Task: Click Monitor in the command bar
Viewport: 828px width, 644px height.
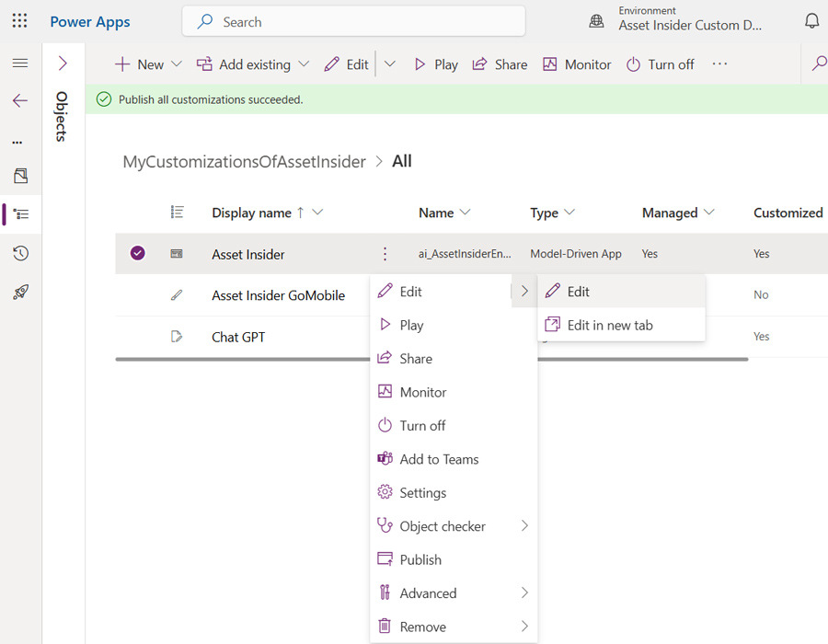Action: [577, 64]
